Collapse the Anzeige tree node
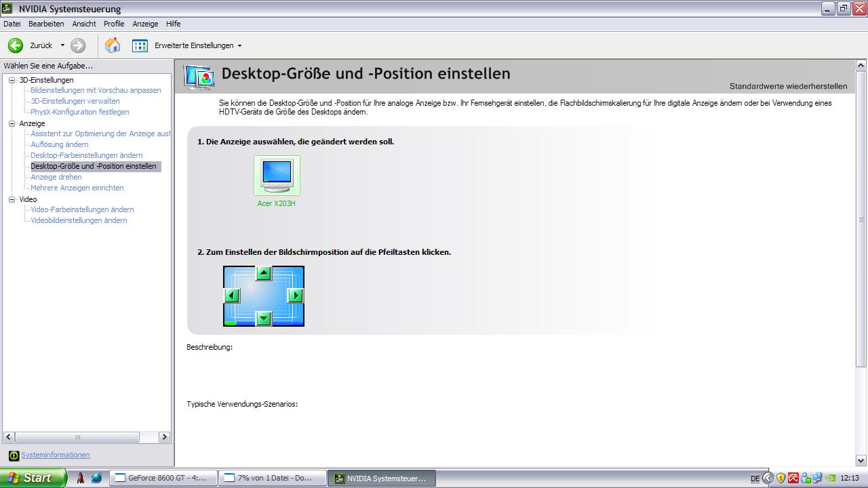Screen dimensions: 868x488 coord(12,123)
